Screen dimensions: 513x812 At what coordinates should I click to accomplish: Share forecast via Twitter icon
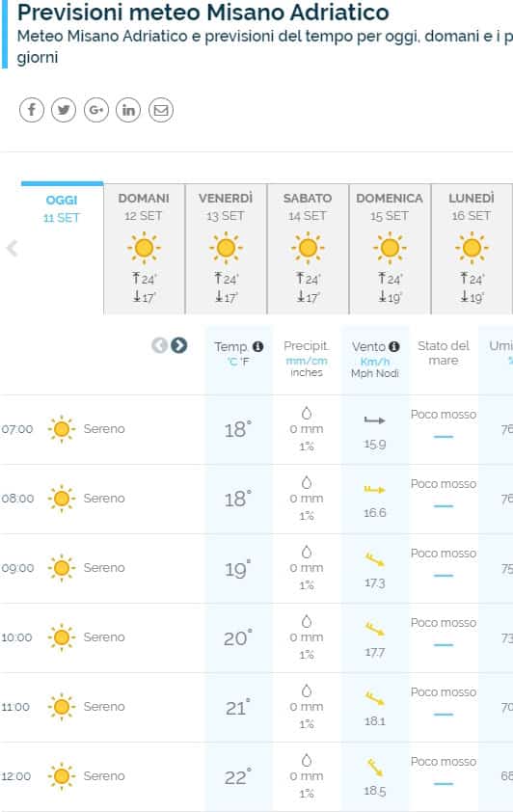tap(64, 110)
